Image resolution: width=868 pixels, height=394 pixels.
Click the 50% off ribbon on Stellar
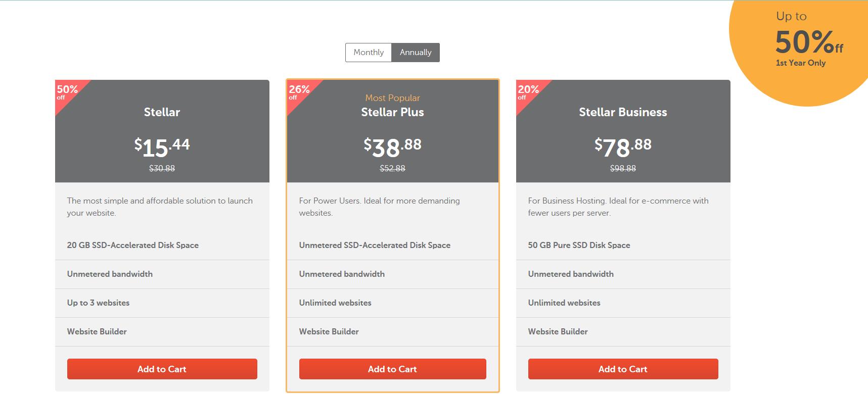(67, 92)
